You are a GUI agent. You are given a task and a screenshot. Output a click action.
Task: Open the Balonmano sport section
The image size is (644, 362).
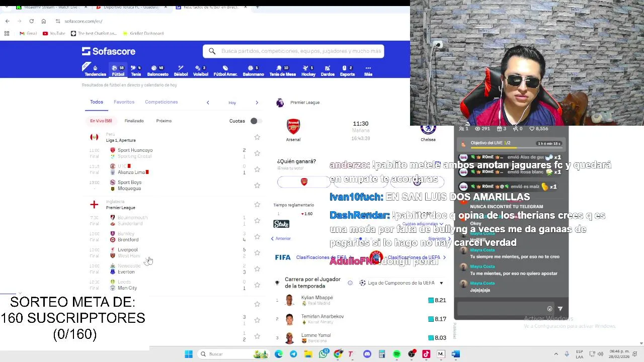(x=253, y=70)
